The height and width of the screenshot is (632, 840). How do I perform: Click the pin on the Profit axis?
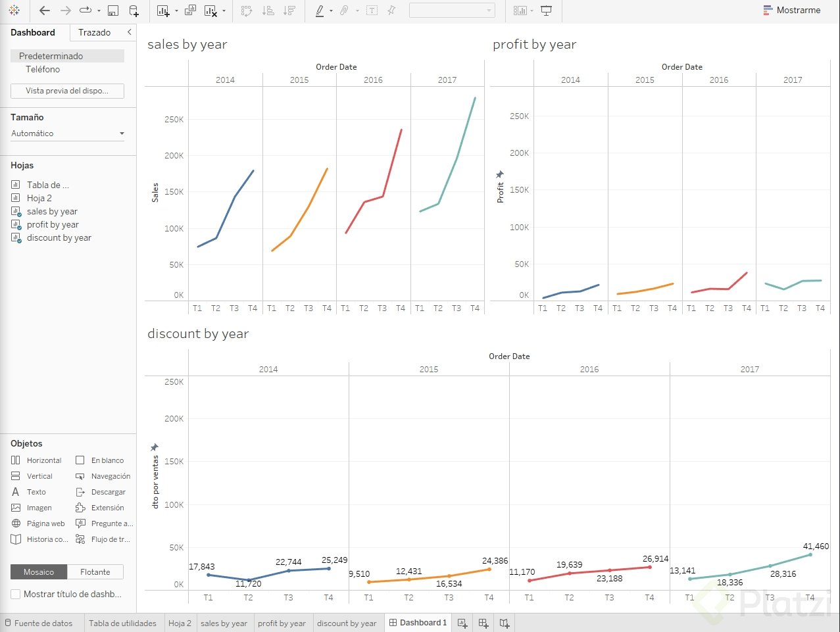click(x=500, y=174)
